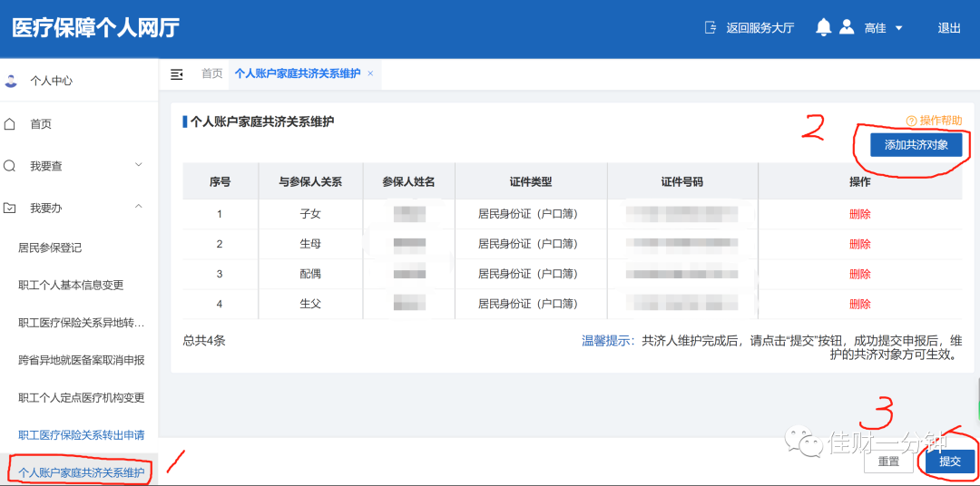The height and width of the screenshot is (486, 980).
Task: Click the user avatar icon beside 高佳
Action: click(x=847, y=27)
